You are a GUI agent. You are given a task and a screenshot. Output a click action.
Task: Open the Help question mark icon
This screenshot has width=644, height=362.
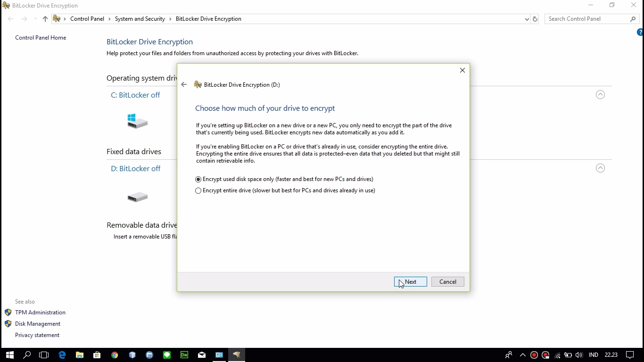coord(640,32)
